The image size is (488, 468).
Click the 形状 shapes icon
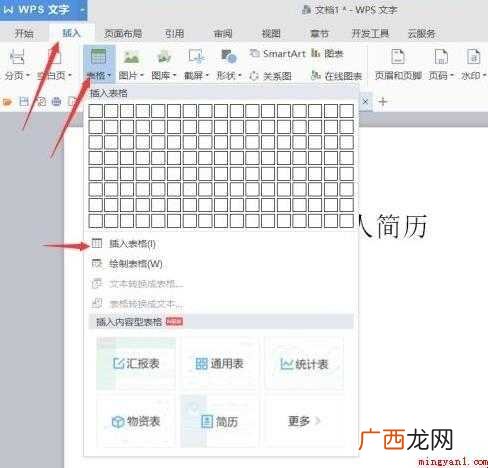[x=229, y=57]
